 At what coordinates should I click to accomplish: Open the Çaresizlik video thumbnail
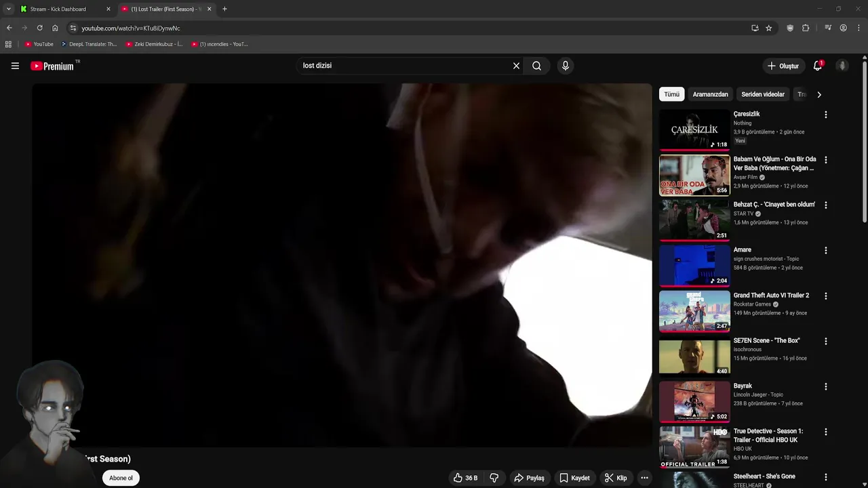tap(694, 129)
